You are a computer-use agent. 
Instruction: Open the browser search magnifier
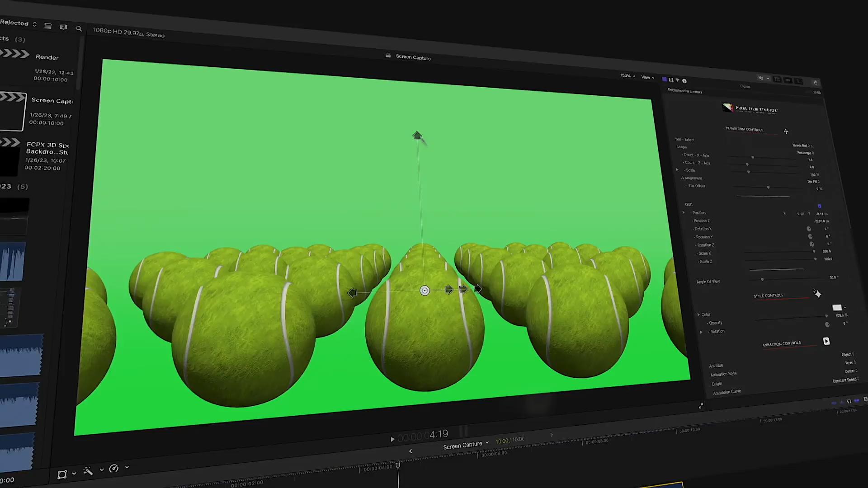79,28
